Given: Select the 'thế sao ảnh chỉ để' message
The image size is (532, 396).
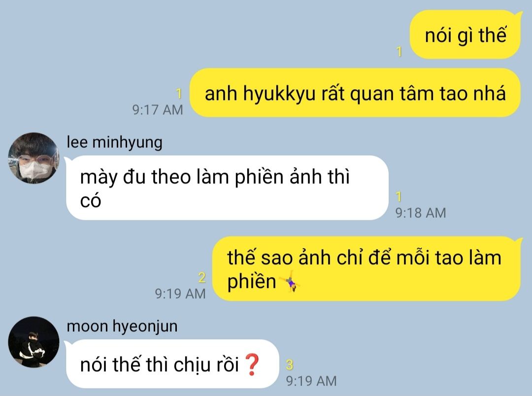Looking at the screenshot, I should [366, 269].
